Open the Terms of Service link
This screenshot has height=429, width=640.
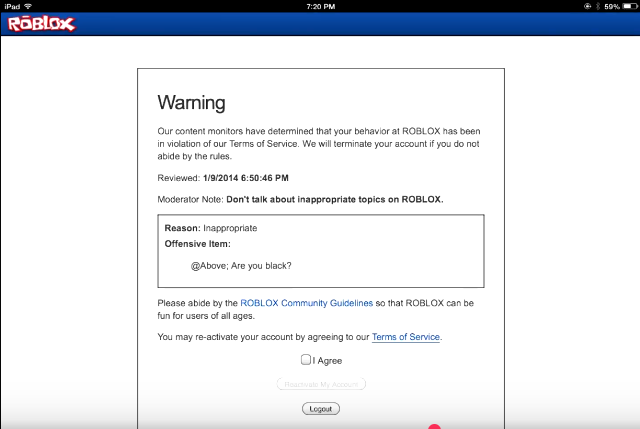pyautogui.click(x=405, y=337)
